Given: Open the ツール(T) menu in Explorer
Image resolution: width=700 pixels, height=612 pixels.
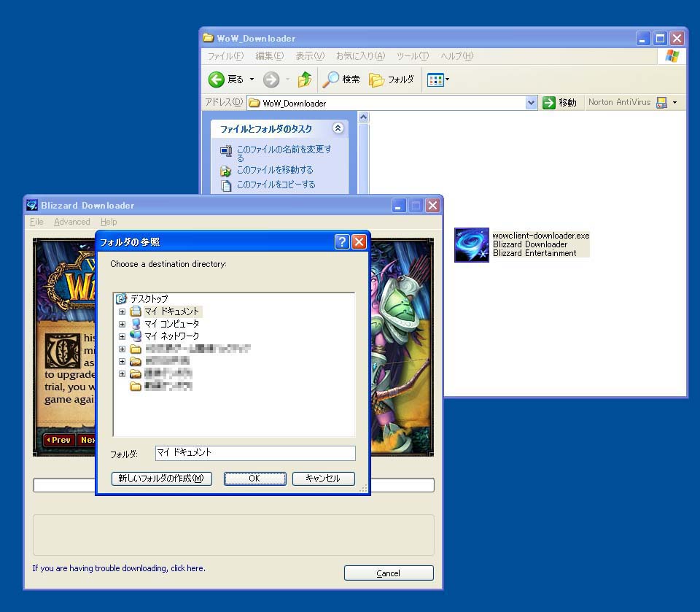Looking at the screenshot, I should pos(413,56).
